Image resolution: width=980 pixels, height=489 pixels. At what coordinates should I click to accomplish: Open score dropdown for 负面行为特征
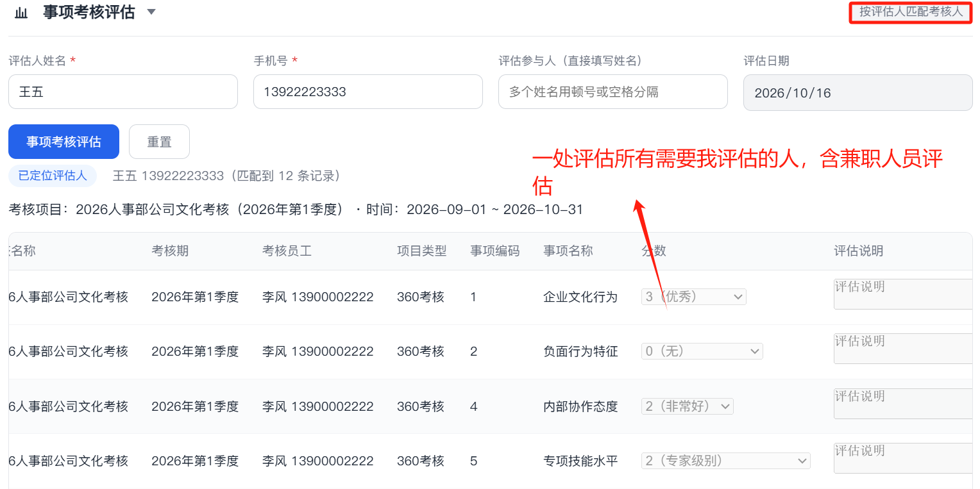(702, 351)
